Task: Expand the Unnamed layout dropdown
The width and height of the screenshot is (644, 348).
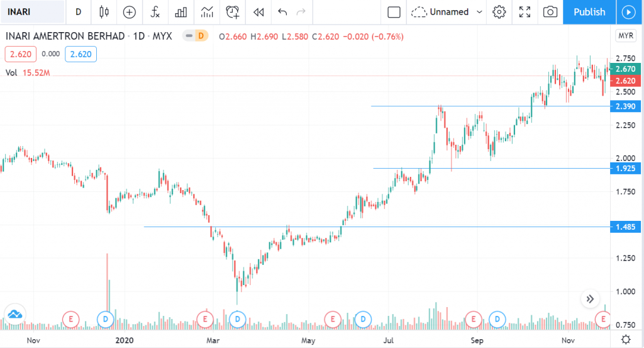Action: pos(480,12)
